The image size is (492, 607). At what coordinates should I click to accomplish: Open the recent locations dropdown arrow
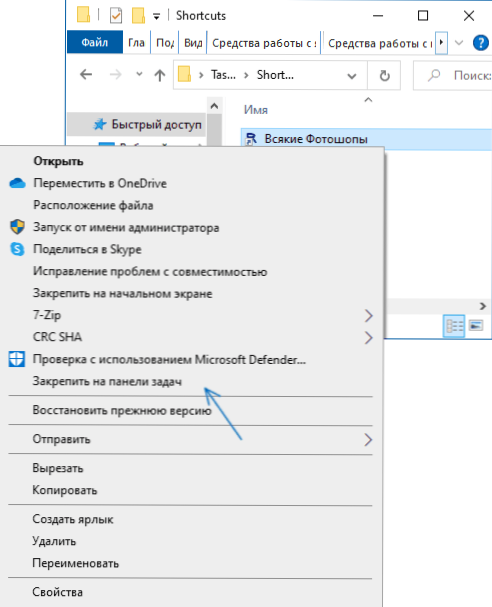point(139,74)
